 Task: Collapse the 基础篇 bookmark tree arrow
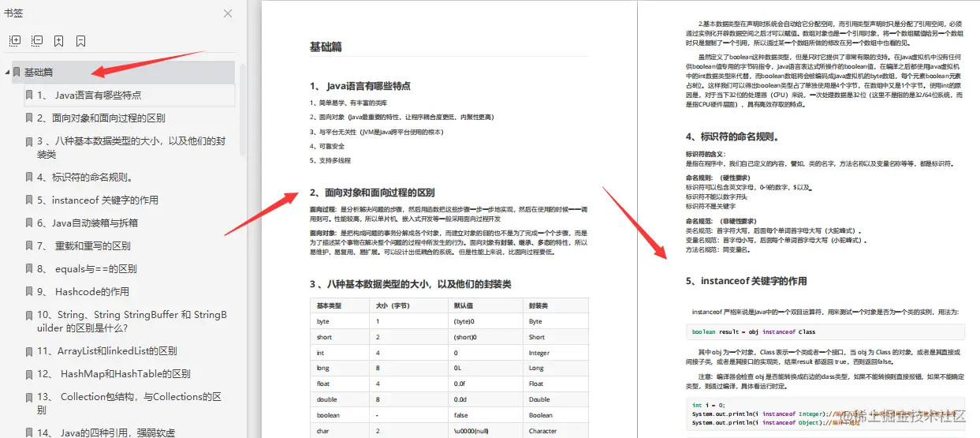click(x=7, y=73)
